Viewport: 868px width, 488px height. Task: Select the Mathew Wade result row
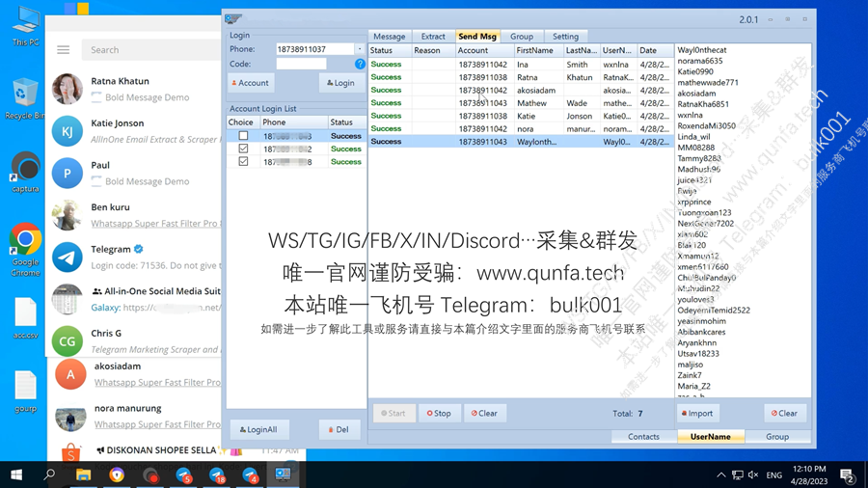pos(521,103)
